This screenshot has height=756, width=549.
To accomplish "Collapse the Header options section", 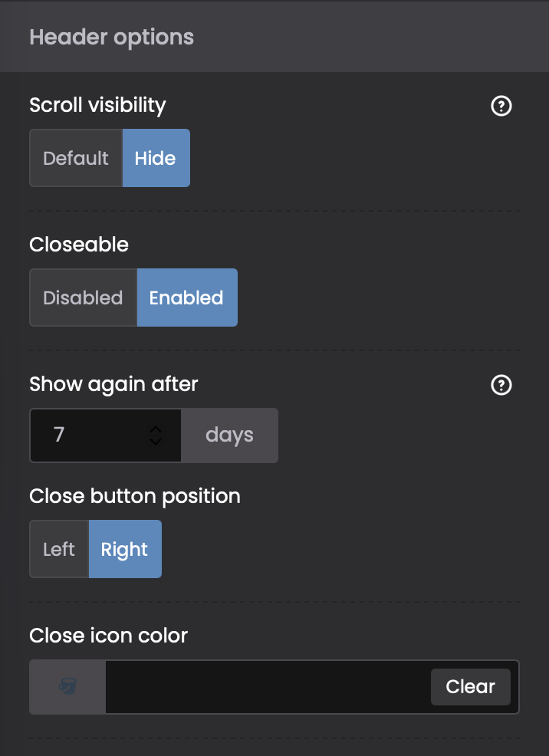I will coord(112,38).
